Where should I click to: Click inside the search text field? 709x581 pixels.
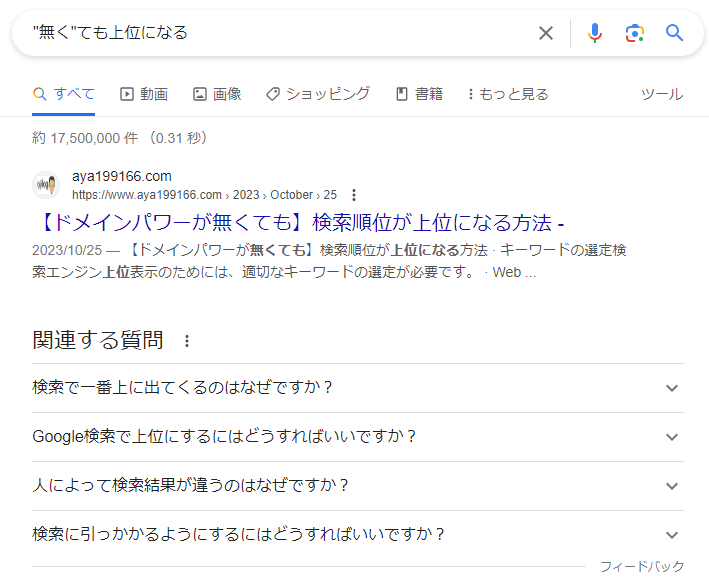point(280,33)
